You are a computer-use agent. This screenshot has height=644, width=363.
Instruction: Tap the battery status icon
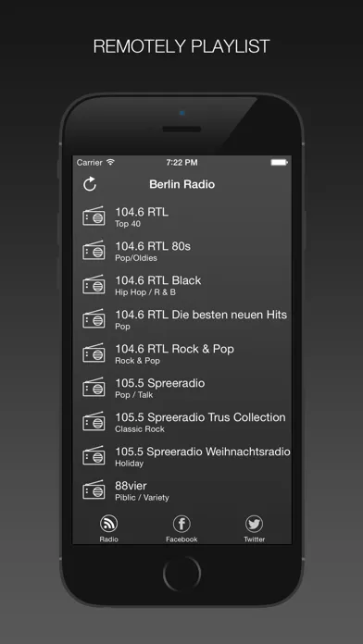[x=279, y=163]
